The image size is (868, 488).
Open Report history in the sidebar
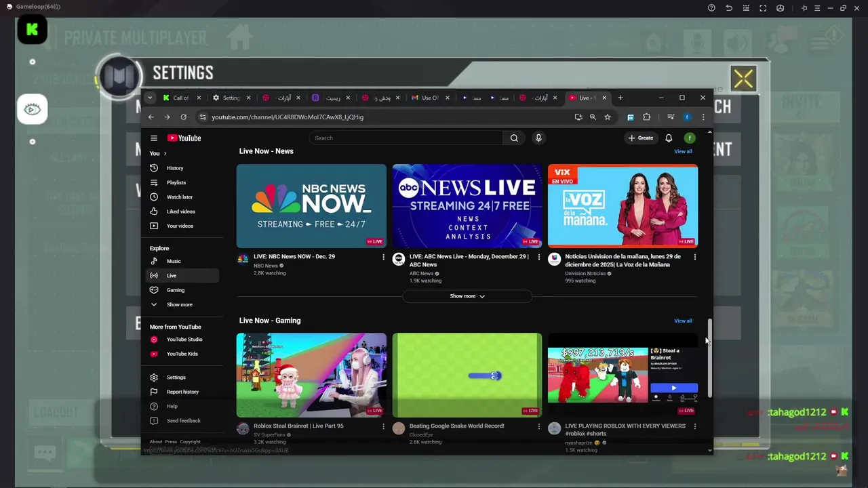point(182,392)
